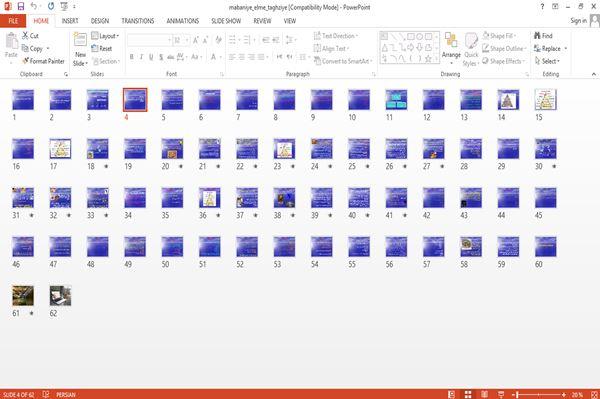Image resolution: width=600 pixels, height=399 pixels.
Task: Collapse the ribbon with the arrow
Action: (593, 74)
